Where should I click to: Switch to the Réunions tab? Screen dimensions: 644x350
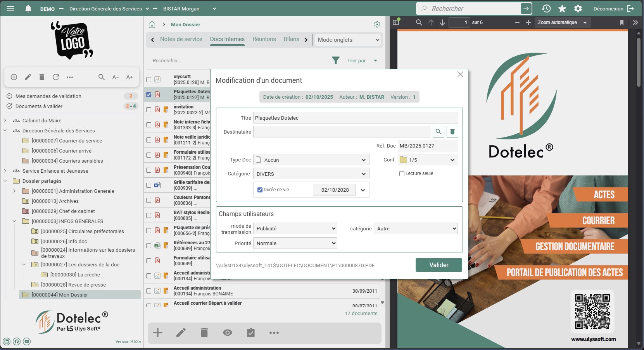[264, 39]
